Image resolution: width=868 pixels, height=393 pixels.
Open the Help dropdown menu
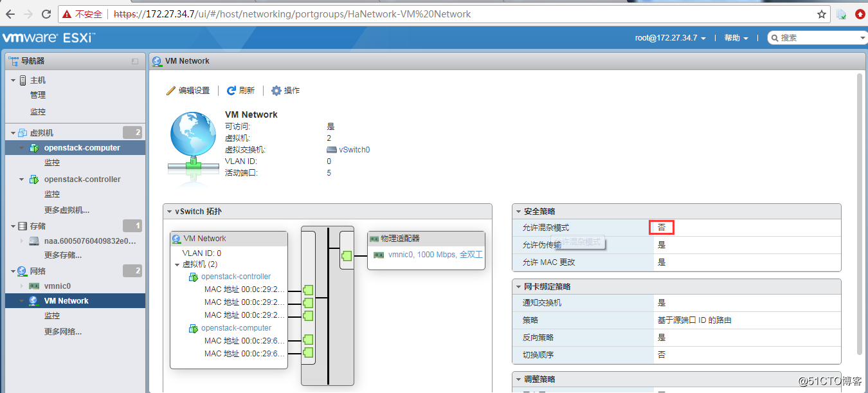point(736,38)
